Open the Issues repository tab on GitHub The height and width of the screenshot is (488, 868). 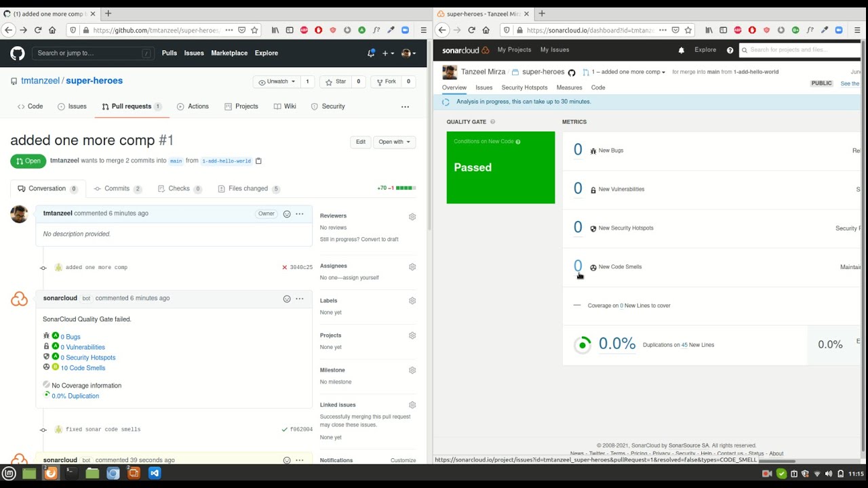pos(72,106)
